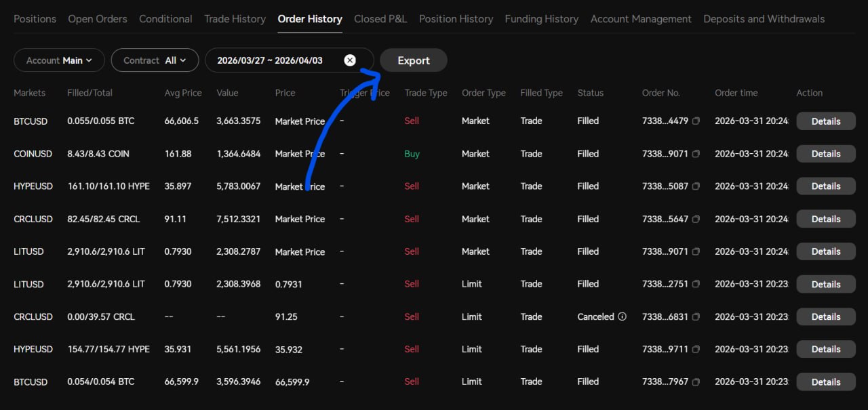View Details for canceled CRCLUSD order

pyautogui.click(x=825, y=316)
